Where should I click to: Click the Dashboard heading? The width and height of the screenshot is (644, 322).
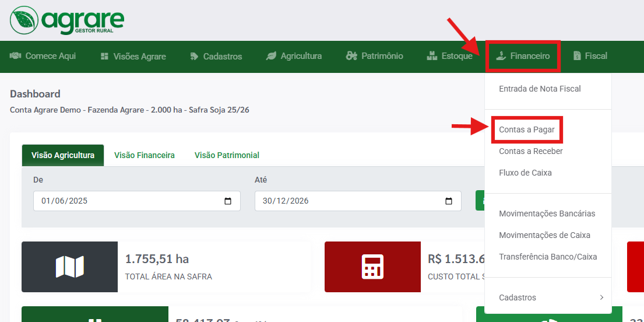[x=35, y=94]
